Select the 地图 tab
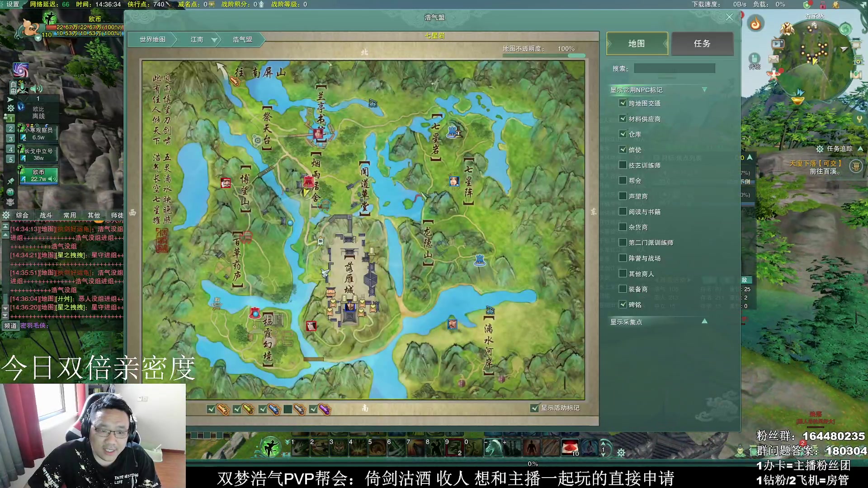Image resolution: width=868 pixels, height=488 pixels. (x=637, y=43)
